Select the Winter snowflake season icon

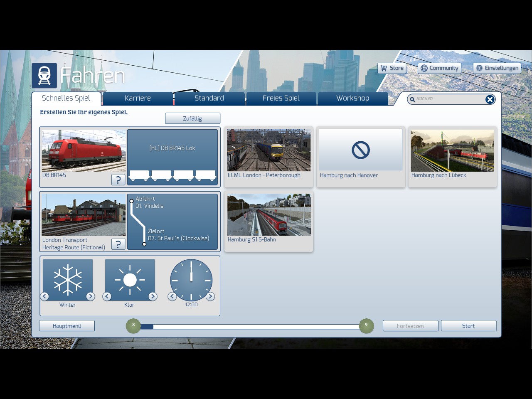(x=68, y=279)
